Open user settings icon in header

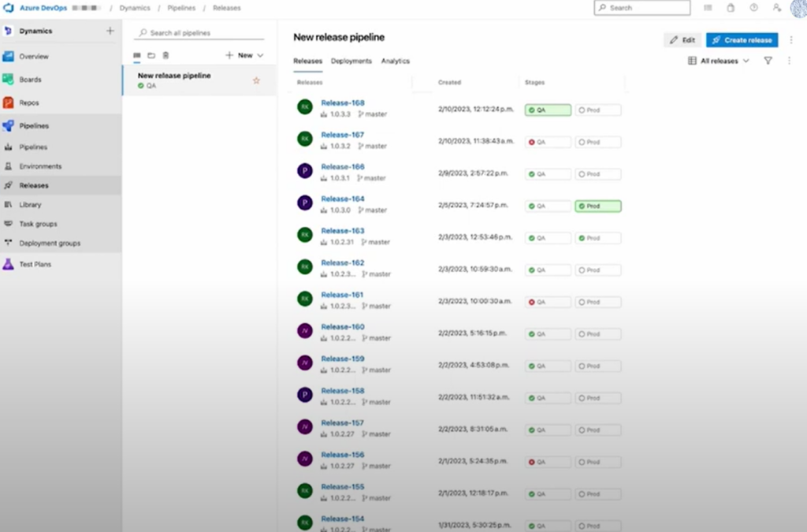pos(776,8)
